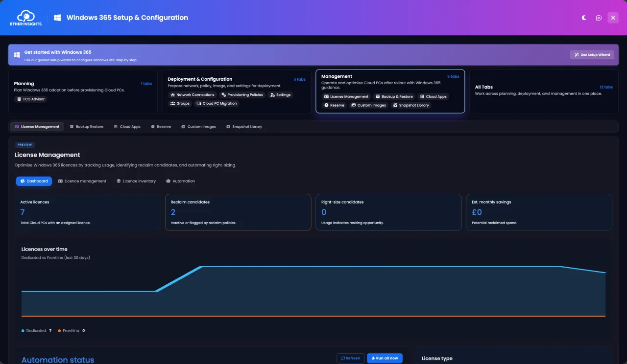Click the Right-size candidates card
This screenshot has height=364, width=627.
point(388,212)
